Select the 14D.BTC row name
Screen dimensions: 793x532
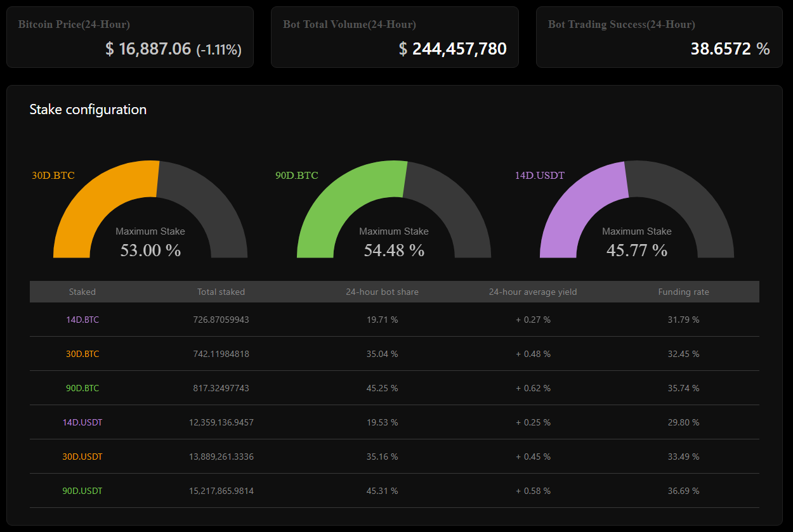pyautogui.click(x=82, y=320)
